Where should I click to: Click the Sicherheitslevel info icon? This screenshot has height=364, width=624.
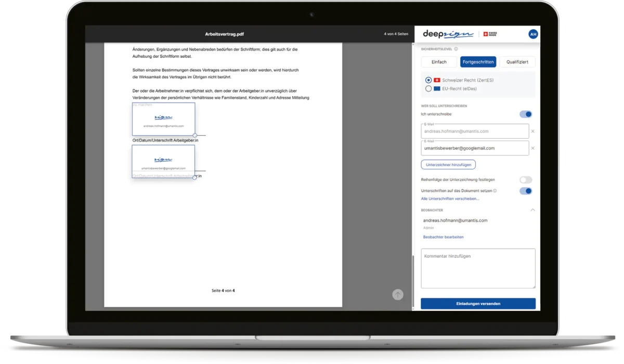(x=456, y=49)
